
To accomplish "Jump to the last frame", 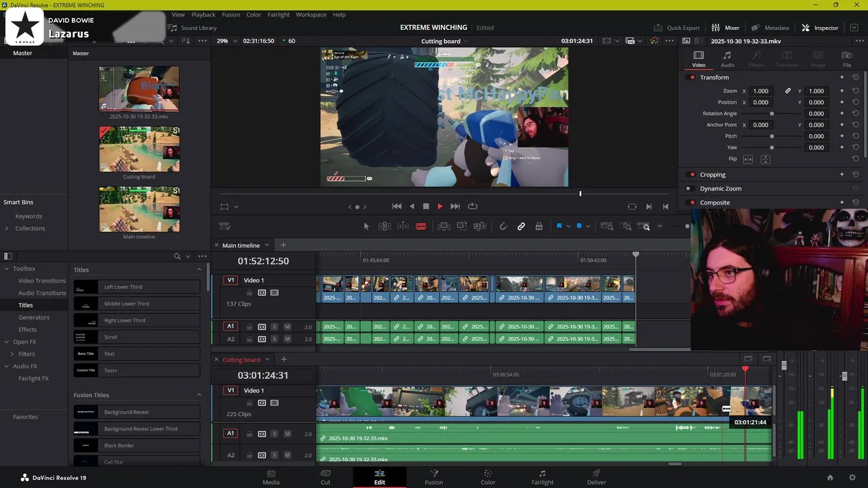I will tap(455, 206).
